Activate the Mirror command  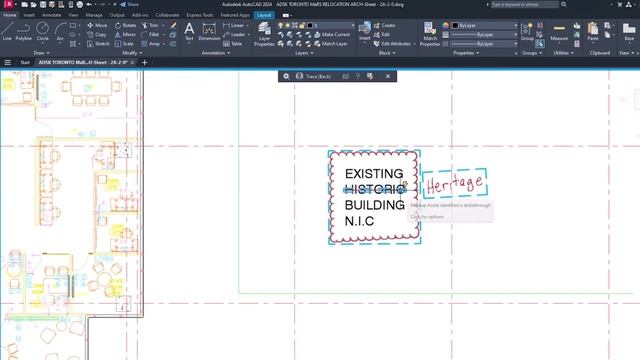(x=125, y=35)
